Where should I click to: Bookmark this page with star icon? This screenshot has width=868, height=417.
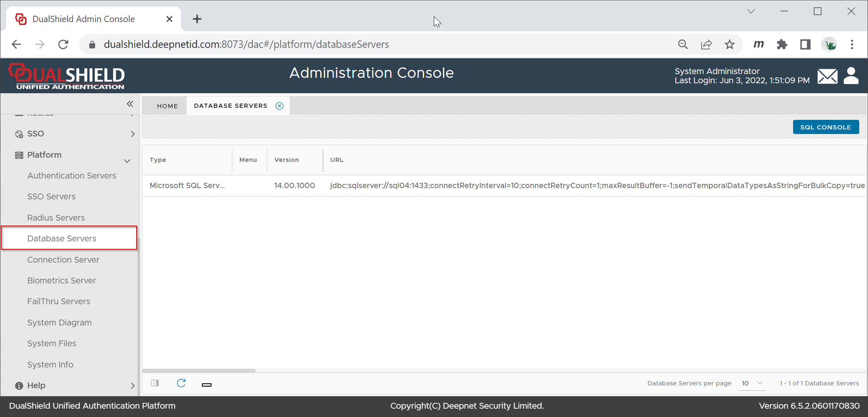click(x=729, y=45)
